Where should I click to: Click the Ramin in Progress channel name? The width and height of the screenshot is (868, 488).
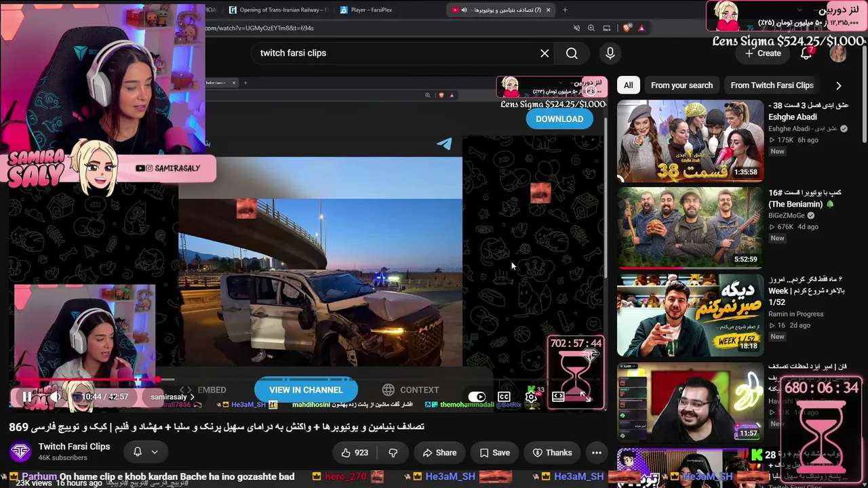pos(795,314)
